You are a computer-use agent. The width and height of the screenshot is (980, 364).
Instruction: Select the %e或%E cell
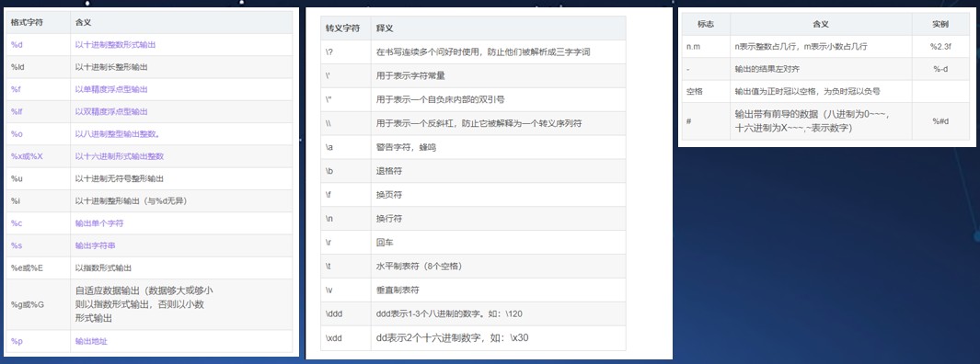click(38, 267)
